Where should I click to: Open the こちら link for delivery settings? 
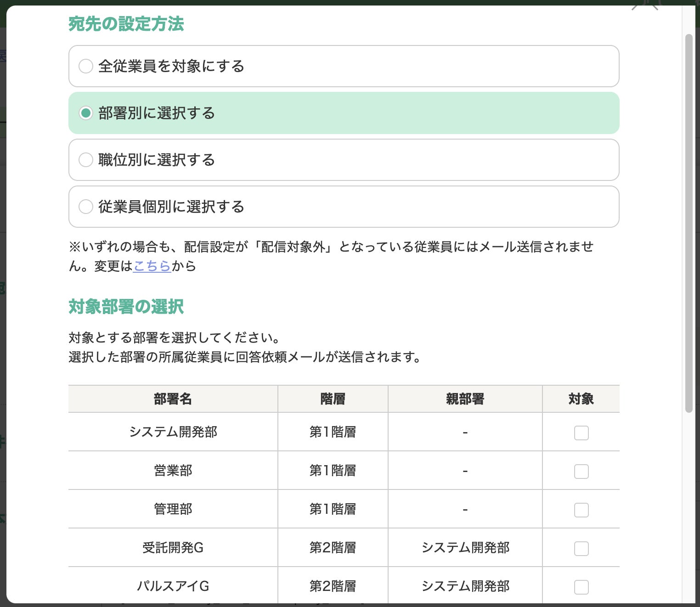point(152,266)
